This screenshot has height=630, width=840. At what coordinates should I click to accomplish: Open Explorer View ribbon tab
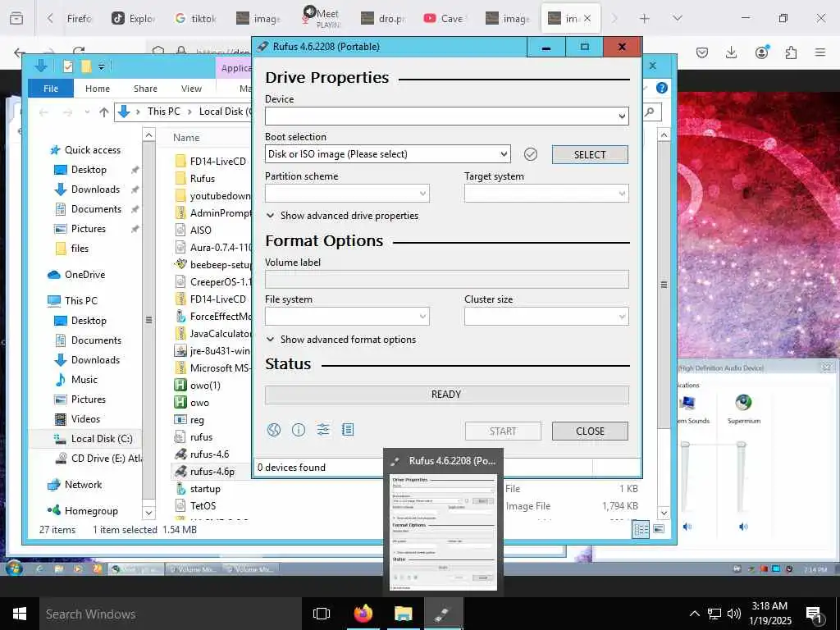point(191,89)
